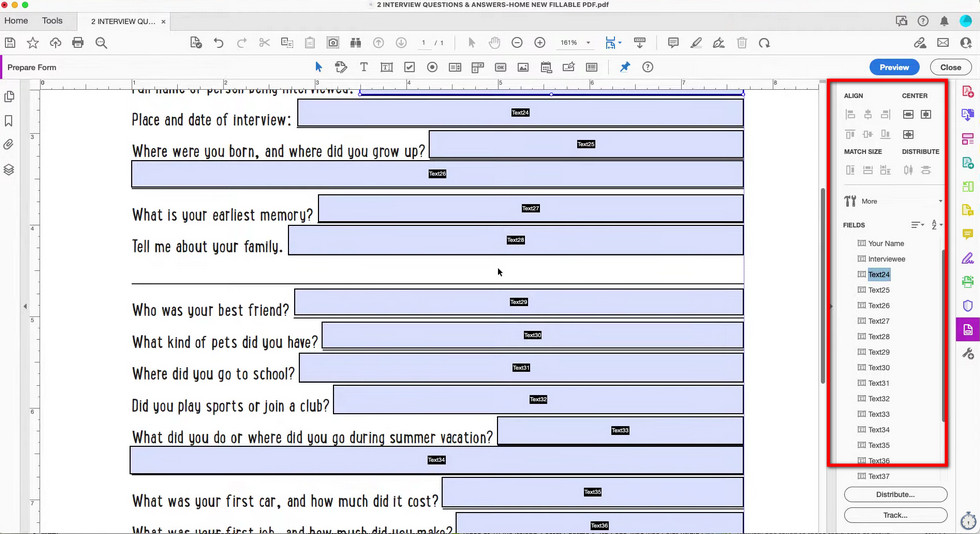Go to the Home tab
The image size is (980, 534).
point(16,20)
